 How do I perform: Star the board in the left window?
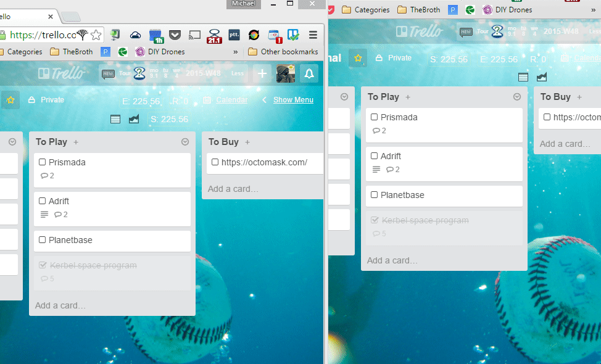(x=10, y=100)
